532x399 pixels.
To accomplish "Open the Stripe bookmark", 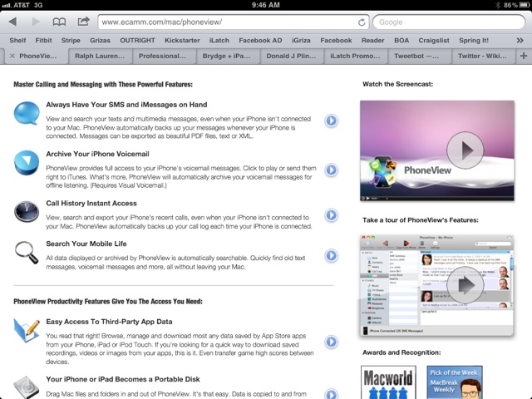I will click(71, 41).
